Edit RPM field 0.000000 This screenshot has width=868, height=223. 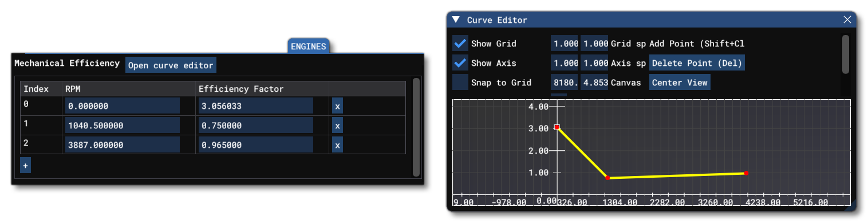pyautogui.click(x=122, y=106)
